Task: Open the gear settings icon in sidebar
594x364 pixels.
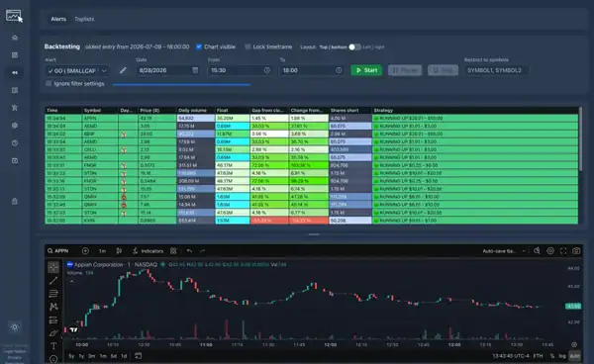Action: 15,126
